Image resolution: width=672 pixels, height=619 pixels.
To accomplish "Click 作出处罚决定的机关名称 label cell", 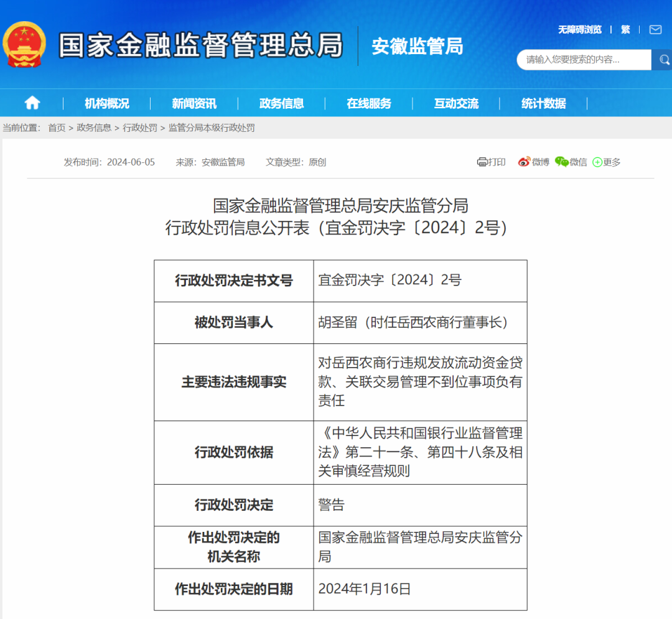I will pos(233,547).
